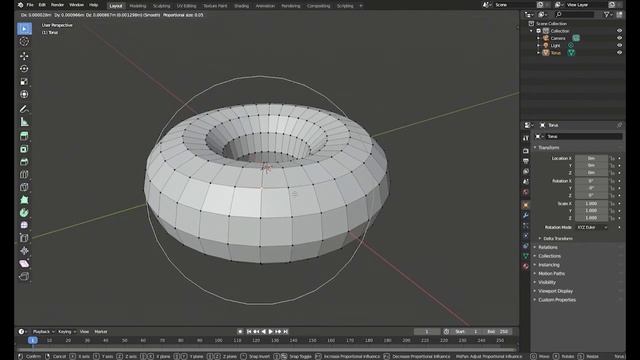This screenshot has width=640, height=360.
Task: Open the Playback dropdown in timeline
Action: pos(43,331)
